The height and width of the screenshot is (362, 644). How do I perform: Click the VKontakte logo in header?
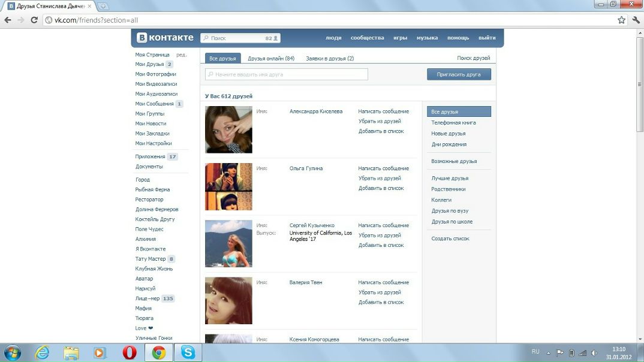tap(165, 38)
